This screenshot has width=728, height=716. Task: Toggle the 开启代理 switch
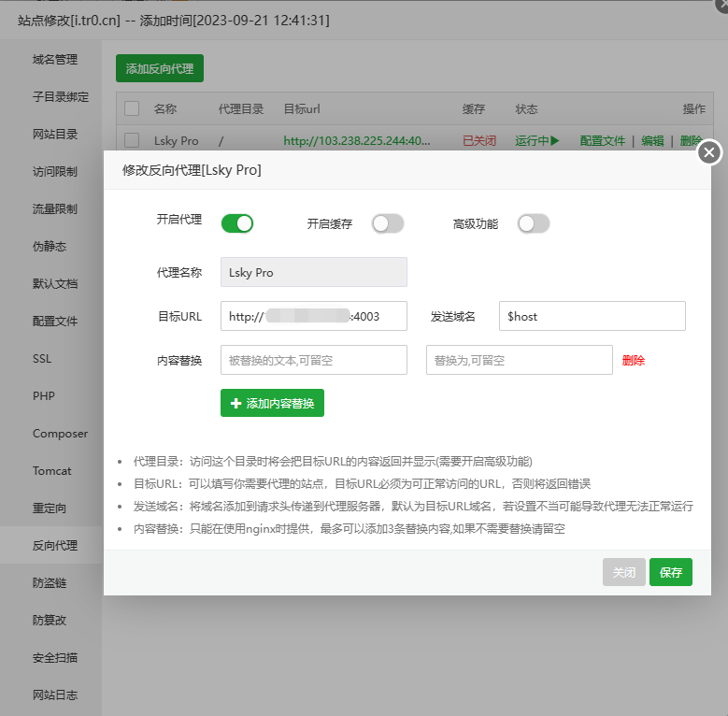237,223
